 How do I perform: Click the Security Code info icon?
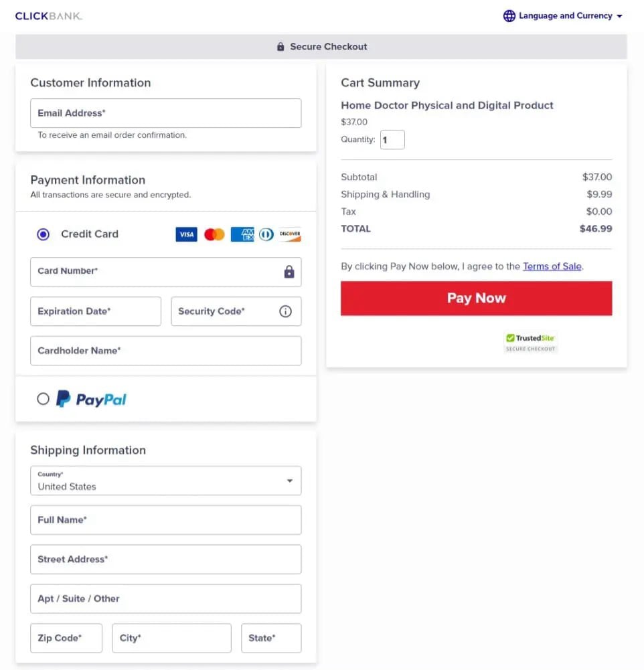(x=286, y=311)
